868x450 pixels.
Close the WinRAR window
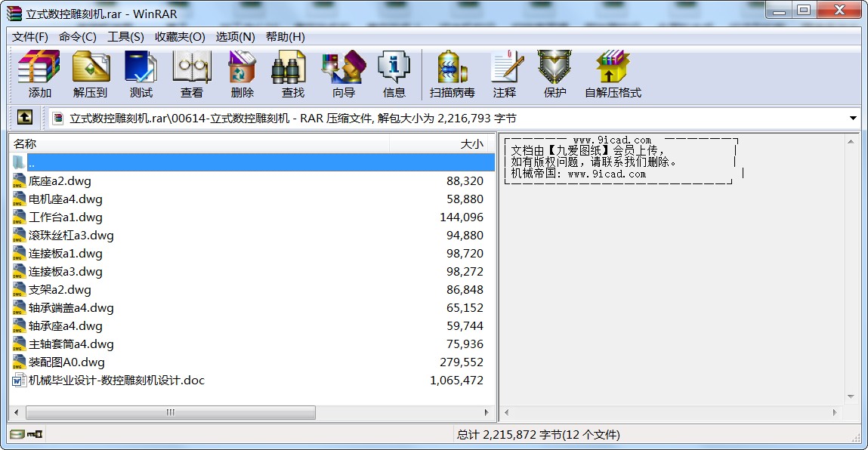point(839,11)
